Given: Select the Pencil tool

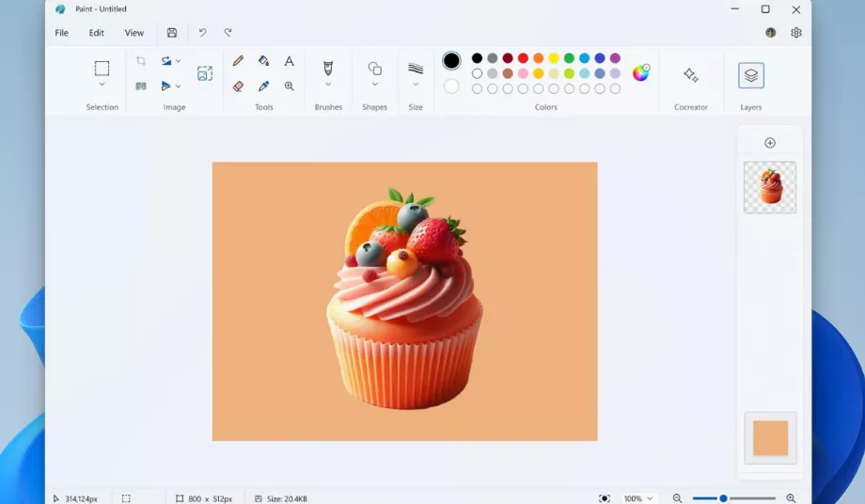Looking at the screenshot, I should point(238,61).
